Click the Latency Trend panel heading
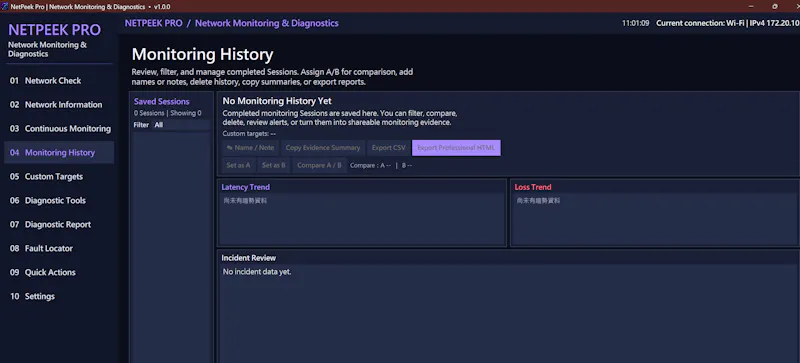 (x=245, y=187)
